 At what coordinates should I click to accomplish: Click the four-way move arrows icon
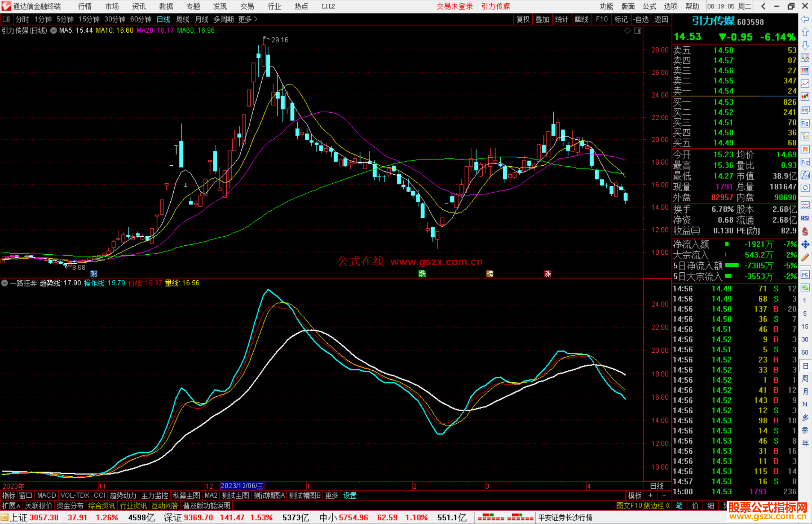point(805,245)
